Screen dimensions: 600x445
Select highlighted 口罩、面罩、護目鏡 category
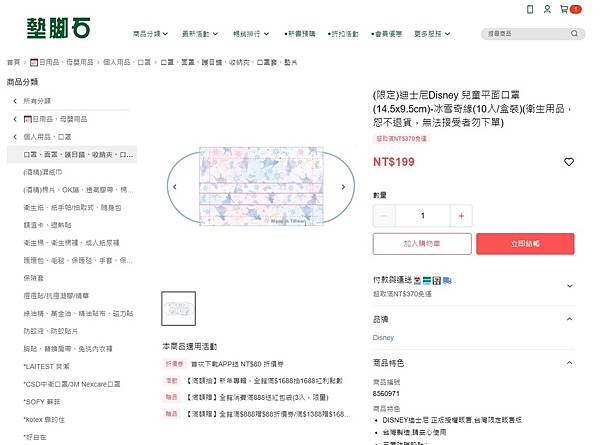click(72, 155)
